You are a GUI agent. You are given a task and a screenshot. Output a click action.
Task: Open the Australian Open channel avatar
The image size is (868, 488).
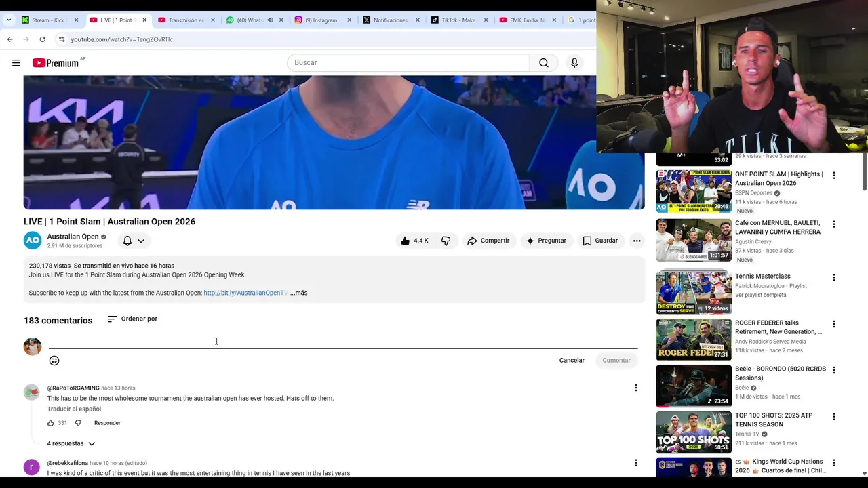[33, 241]
